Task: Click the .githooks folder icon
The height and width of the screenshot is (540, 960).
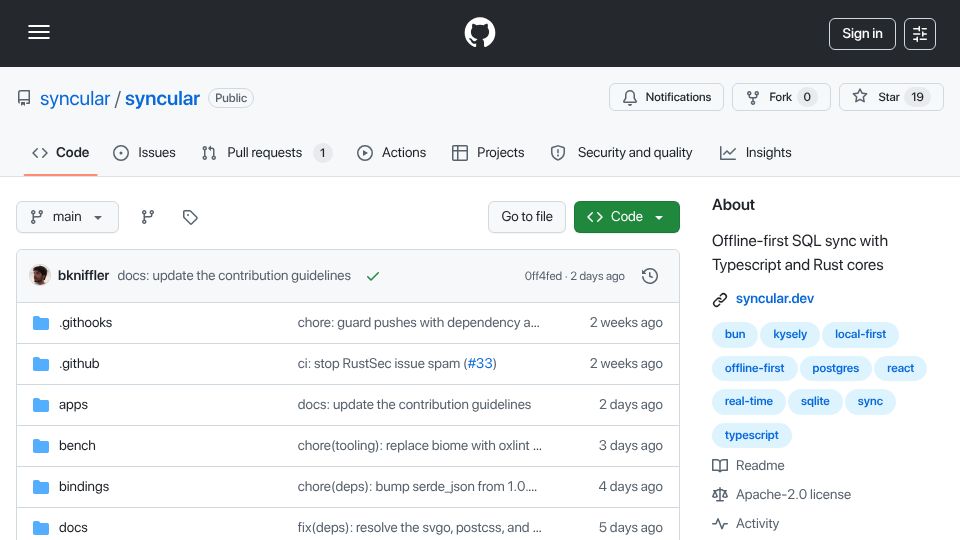Action: tap(41, 323)
